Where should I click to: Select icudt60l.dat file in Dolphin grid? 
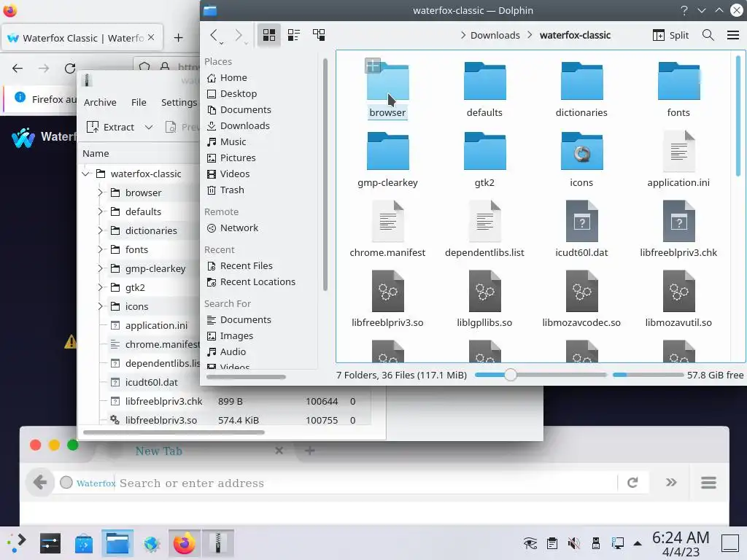(581, 230)
